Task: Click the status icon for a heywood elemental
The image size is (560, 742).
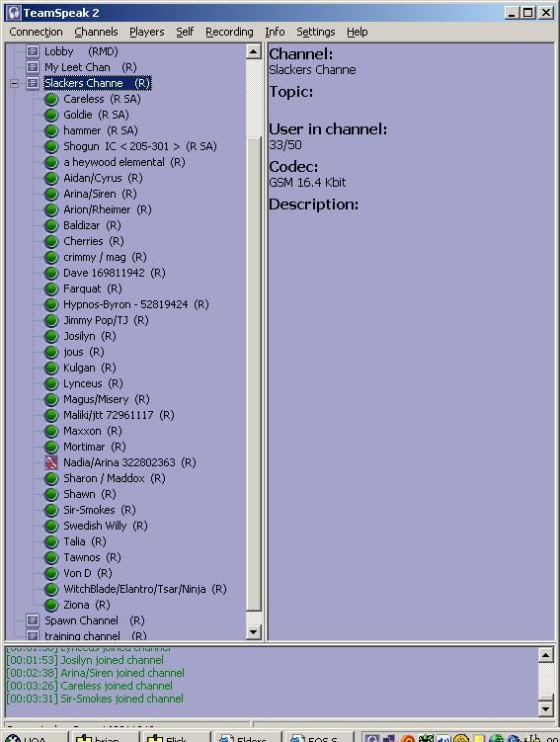Action: click(51, 162)
